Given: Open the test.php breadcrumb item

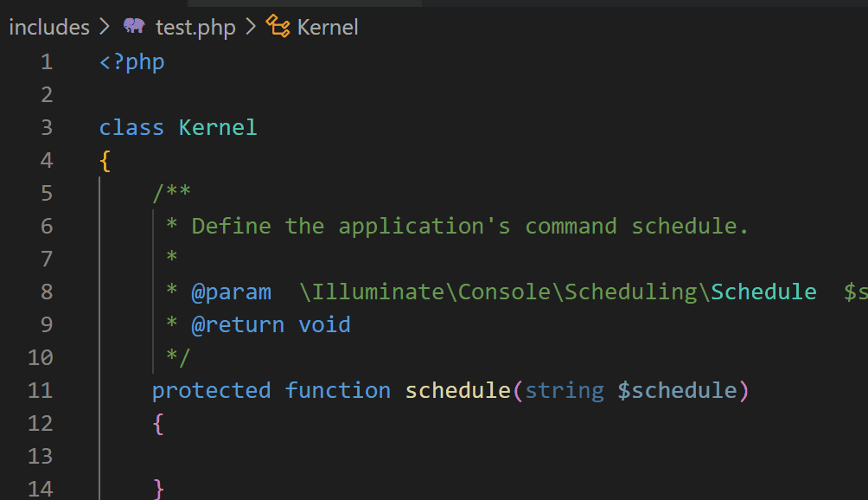Looking at the screenshot, I should [x=195, y=27].
